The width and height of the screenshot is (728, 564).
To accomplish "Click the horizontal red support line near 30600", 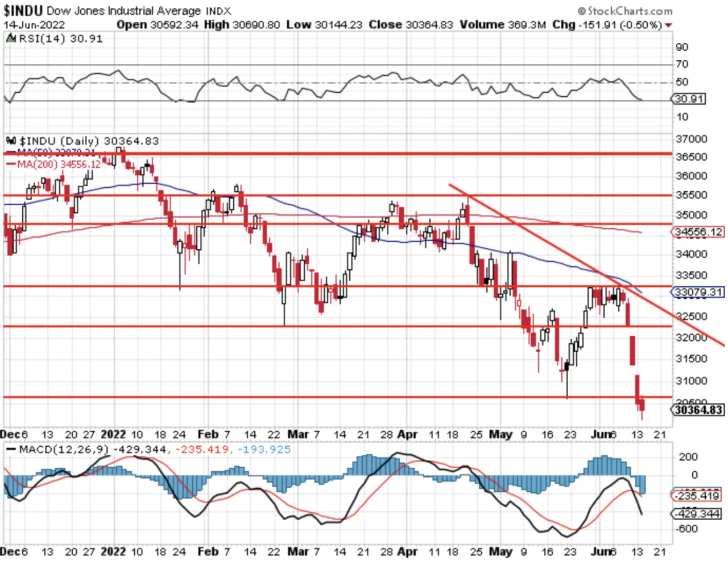I will click(x=338, y=397).
